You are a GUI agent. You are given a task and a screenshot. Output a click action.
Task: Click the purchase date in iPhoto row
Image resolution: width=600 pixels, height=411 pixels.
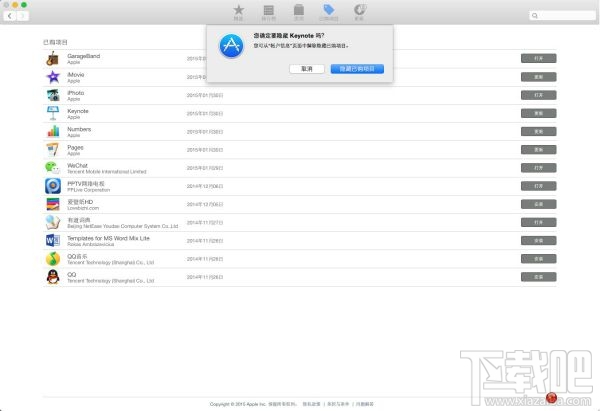coord(205,95)
